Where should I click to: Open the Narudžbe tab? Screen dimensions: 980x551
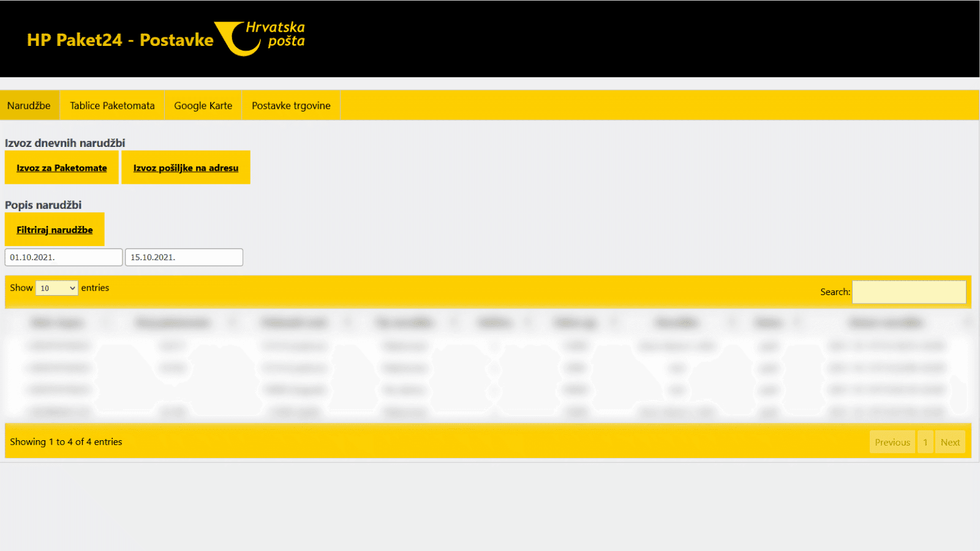[x=29, y=105]
